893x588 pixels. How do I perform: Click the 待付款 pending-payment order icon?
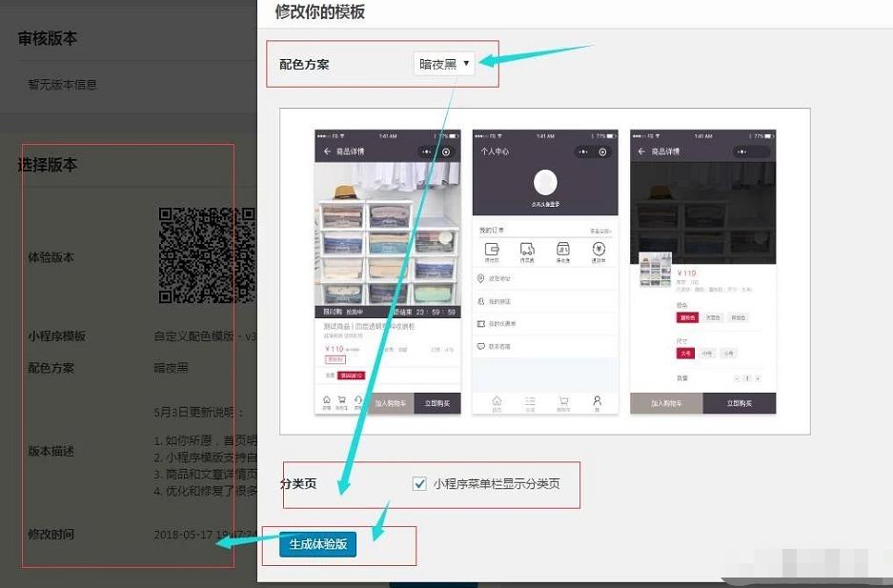point(494,250)
